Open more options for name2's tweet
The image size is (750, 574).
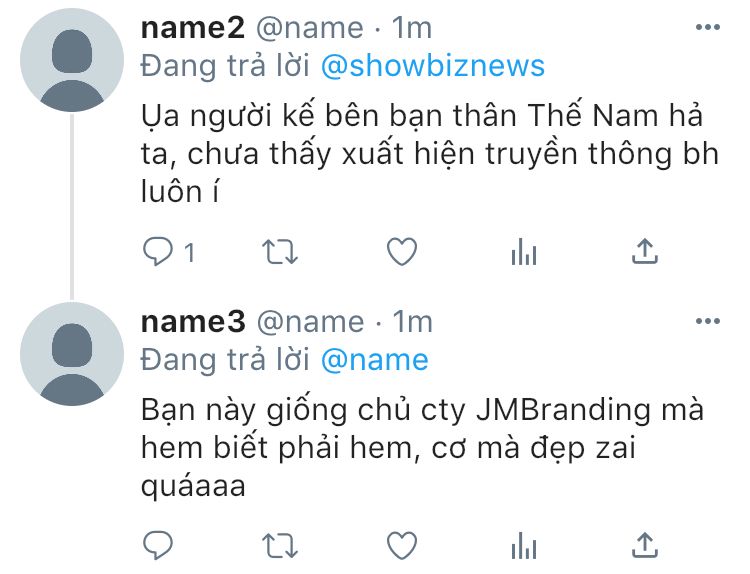(708, 27)
